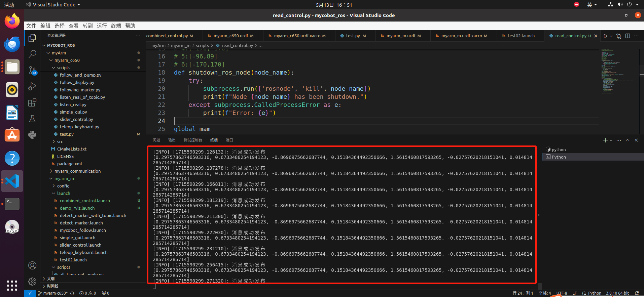Close the terminal panel

(x=636, y=140)
